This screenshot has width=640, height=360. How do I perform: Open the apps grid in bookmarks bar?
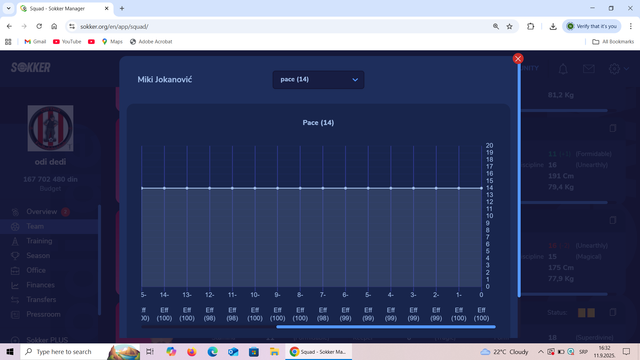[x=8, y=42]
